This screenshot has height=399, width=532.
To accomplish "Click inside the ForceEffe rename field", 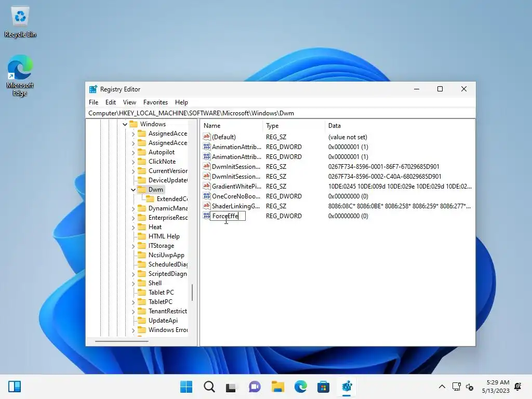I will click(x=228, y=216).
